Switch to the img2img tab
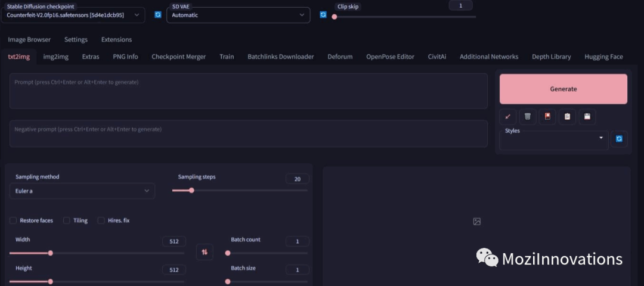This screenshot has width=644, height=286. [56, 57]
